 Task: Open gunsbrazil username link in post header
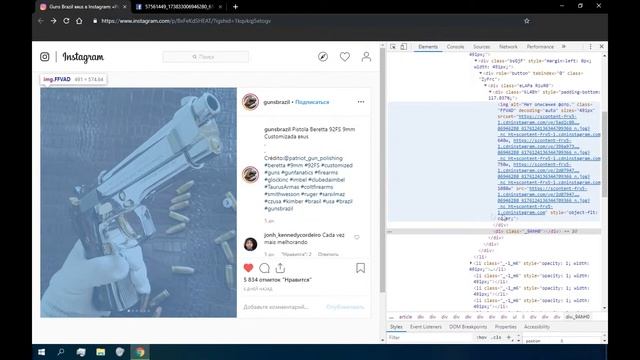point(277,102)
